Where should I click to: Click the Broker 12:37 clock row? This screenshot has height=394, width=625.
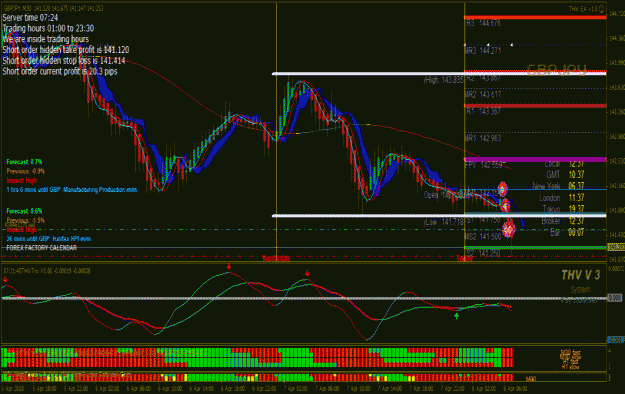coord(563,221)
